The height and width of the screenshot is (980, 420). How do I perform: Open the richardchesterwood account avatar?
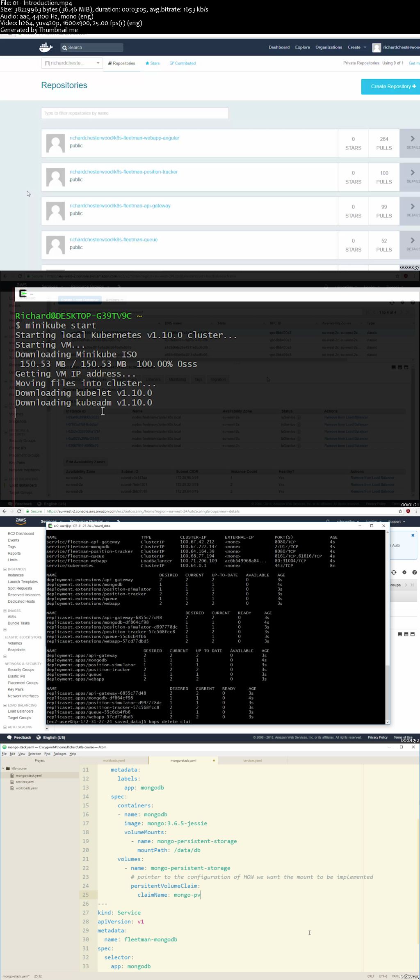pyautogui.click(x=377, y=48)
